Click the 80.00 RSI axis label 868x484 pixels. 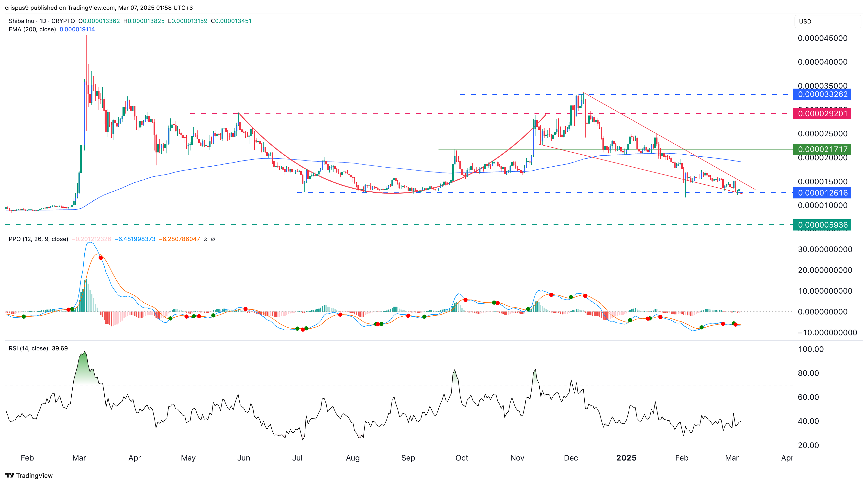[808, 373]
